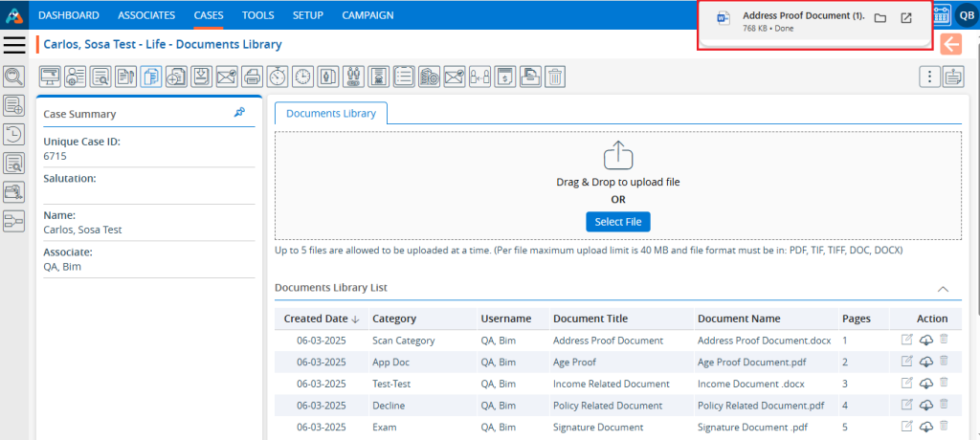Image resolution: width=980 pixels, height=440 pixels.
Task: Click the stopwatch icon in the toolbar
Action: 278,77
